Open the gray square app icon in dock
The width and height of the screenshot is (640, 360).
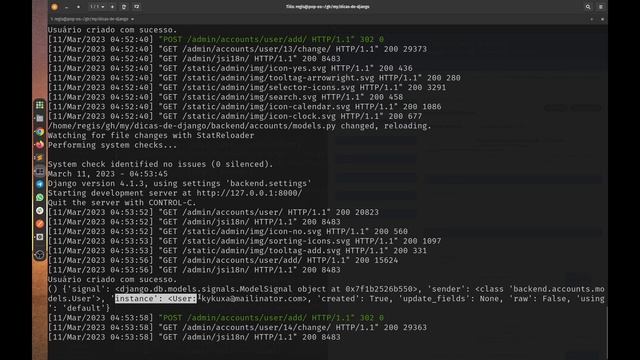40,237
